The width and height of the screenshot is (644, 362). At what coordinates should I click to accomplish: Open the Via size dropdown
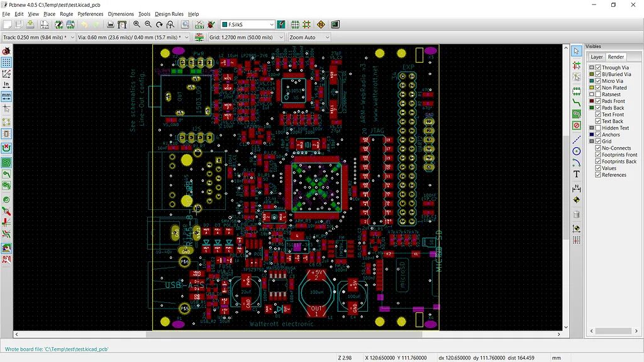[x=133, y=37]
